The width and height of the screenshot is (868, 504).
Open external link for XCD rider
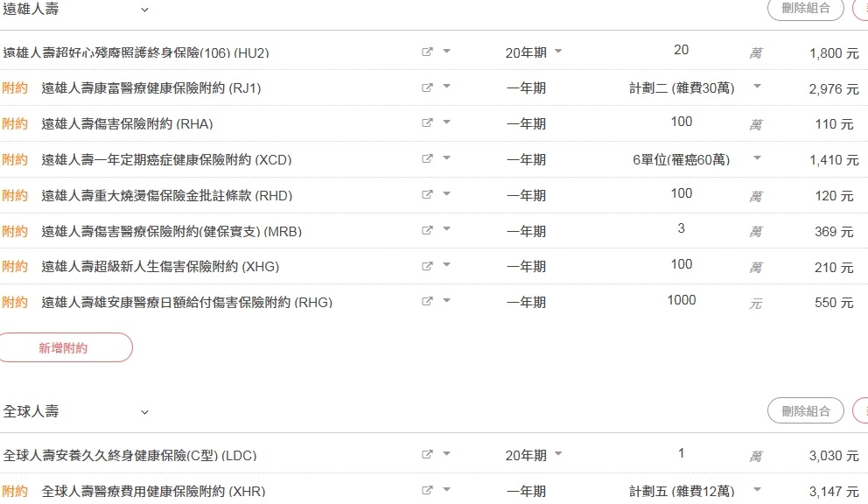coord(427,159)
